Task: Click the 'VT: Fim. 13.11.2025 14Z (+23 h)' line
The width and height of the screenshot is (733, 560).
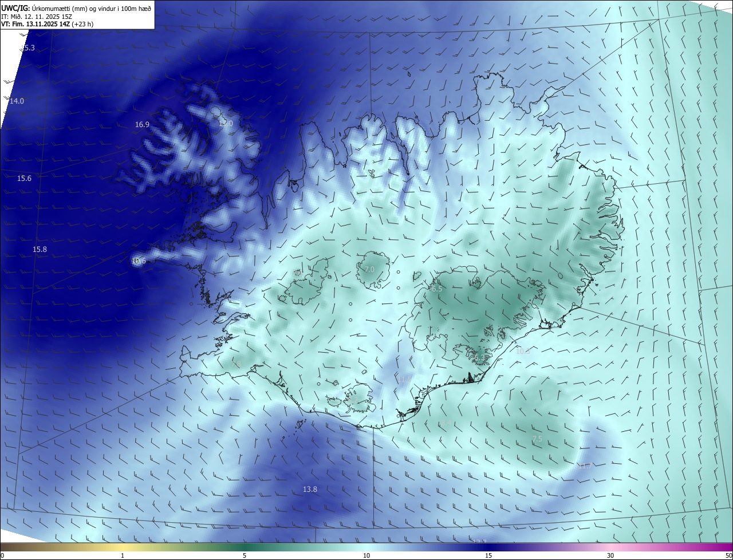Action: pos(47,24)
